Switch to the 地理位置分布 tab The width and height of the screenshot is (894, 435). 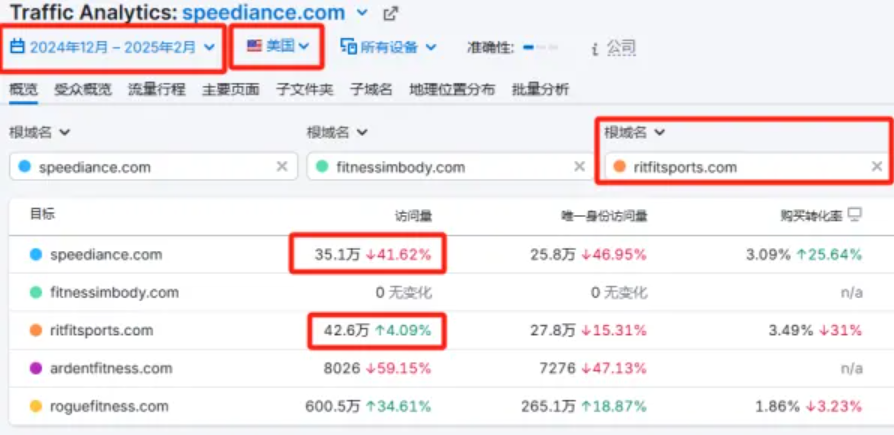coord(451,90)
